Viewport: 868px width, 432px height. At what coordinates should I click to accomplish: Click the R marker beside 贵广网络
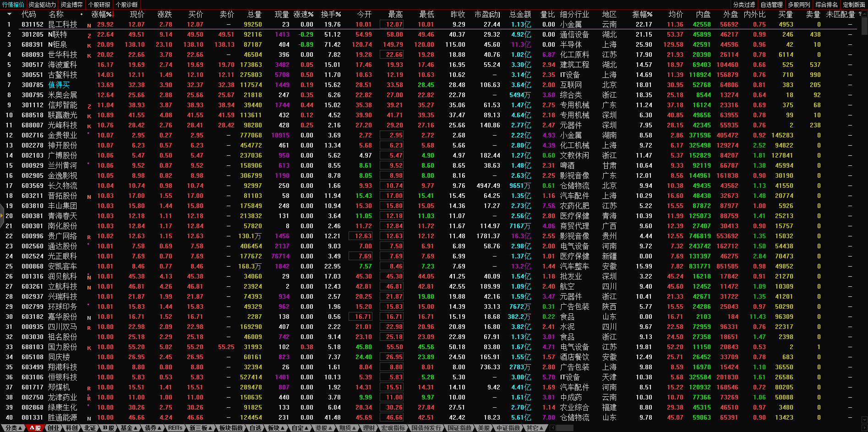89,237
